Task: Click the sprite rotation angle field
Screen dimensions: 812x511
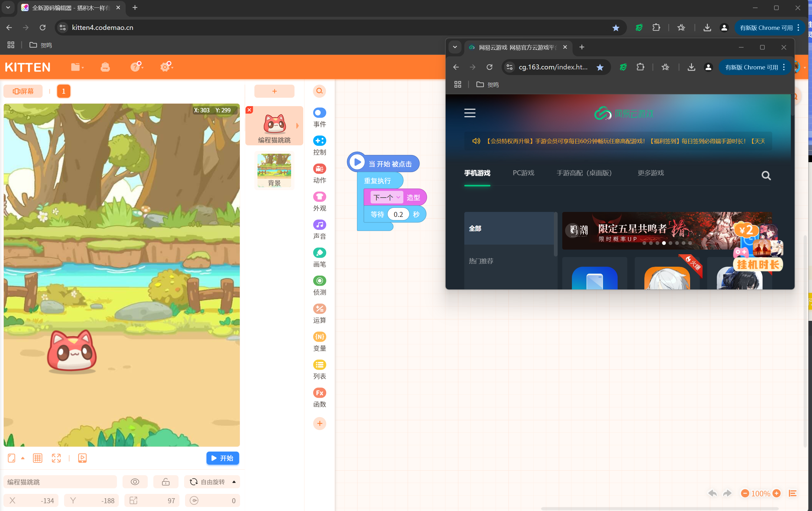Action: tap(212, 500)
